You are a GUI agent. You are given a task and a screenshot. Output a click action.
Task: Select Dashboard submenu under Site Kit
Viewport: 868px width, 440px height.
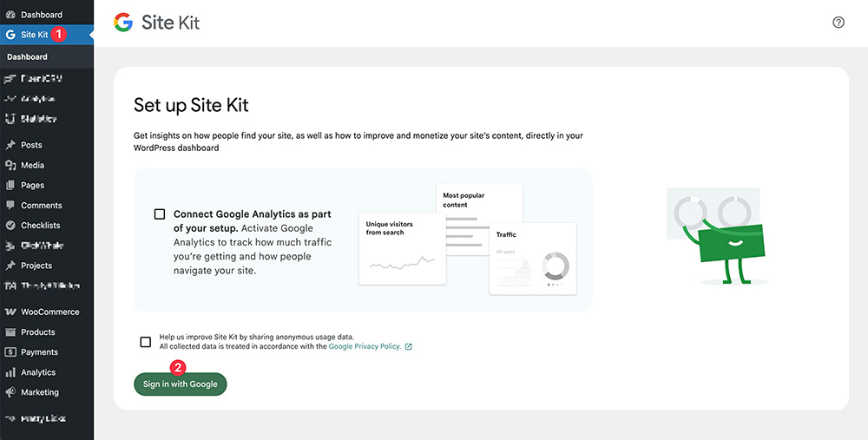click(x=27, y=56)
